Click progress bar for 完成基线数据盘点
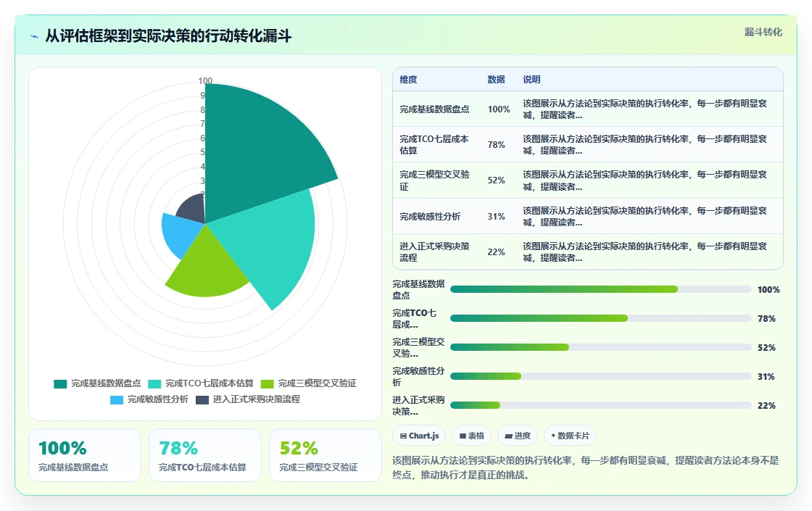Screen dimensions: 812x511 (x=601, y=289)
